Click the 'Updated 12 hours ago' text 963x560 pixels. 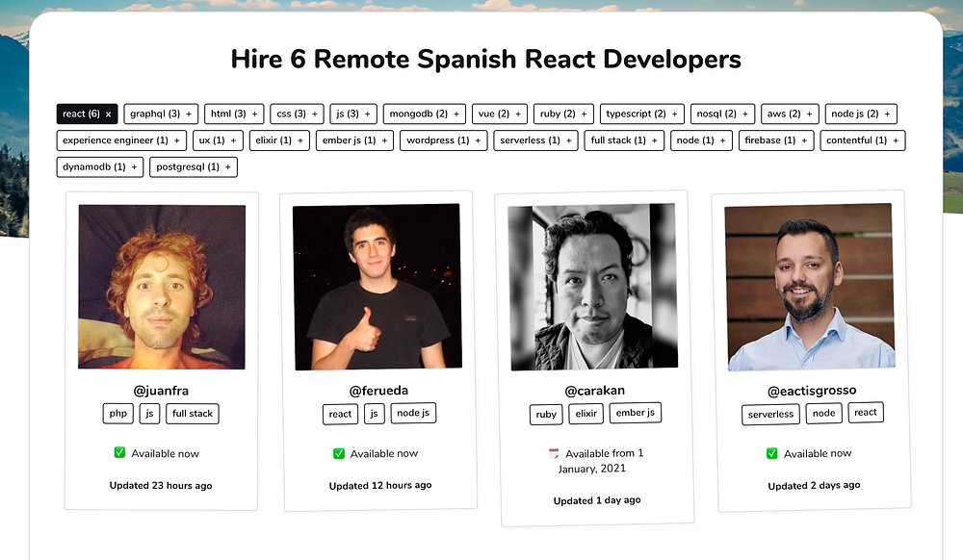pos(380,485)
